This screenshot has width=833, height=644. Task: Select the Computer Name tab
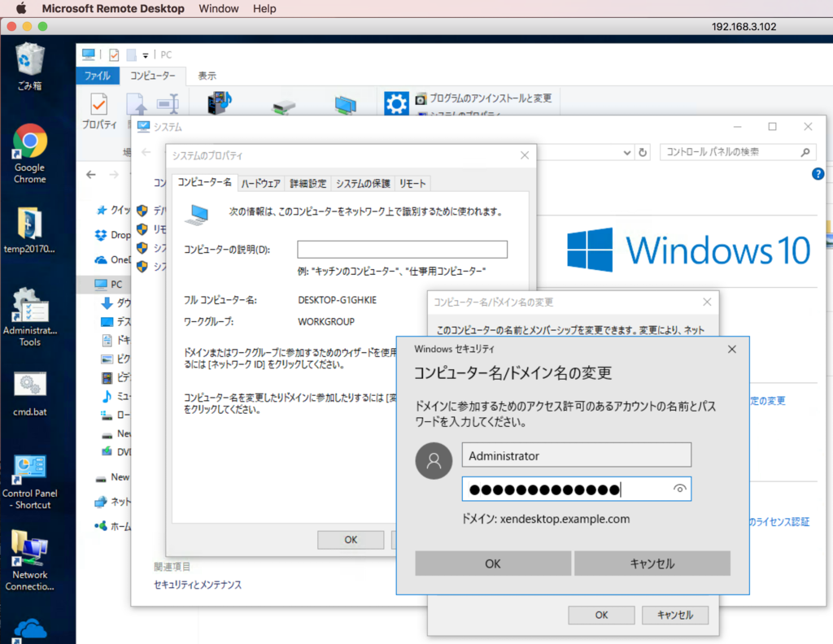pos(204,183)
